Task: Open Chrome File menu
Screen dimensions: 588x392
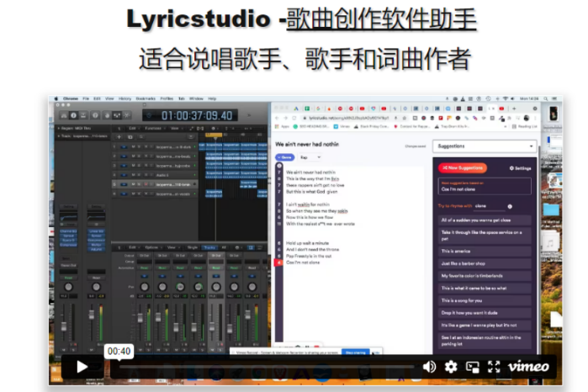Action: 86,98
